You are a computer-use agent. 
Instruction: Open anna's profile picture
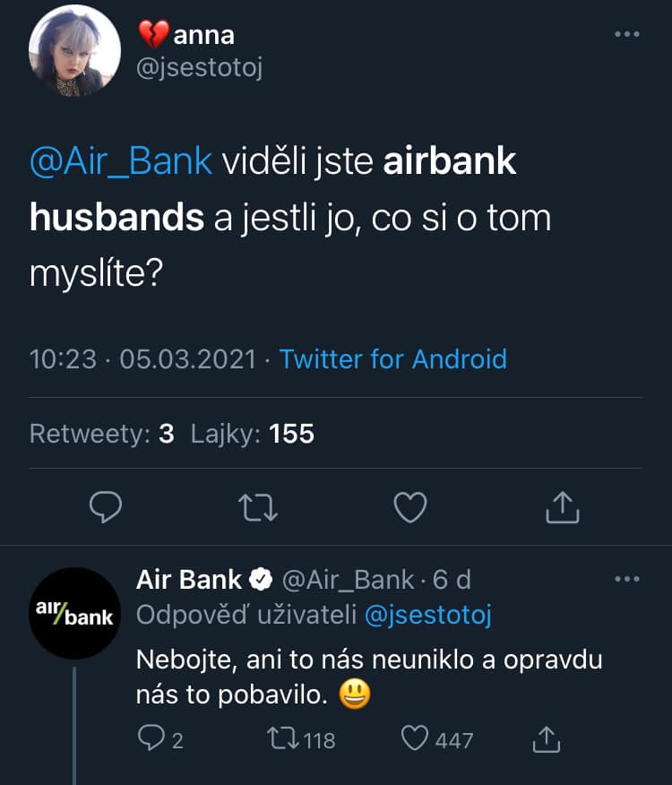click(x=74, y=51)
